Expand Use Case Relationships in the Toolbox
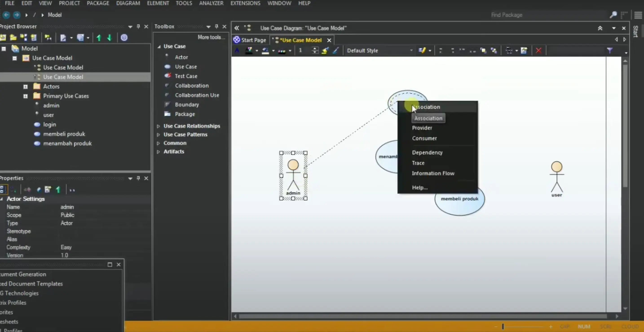Viewport: 644px width, 332px height. [158, 126]
